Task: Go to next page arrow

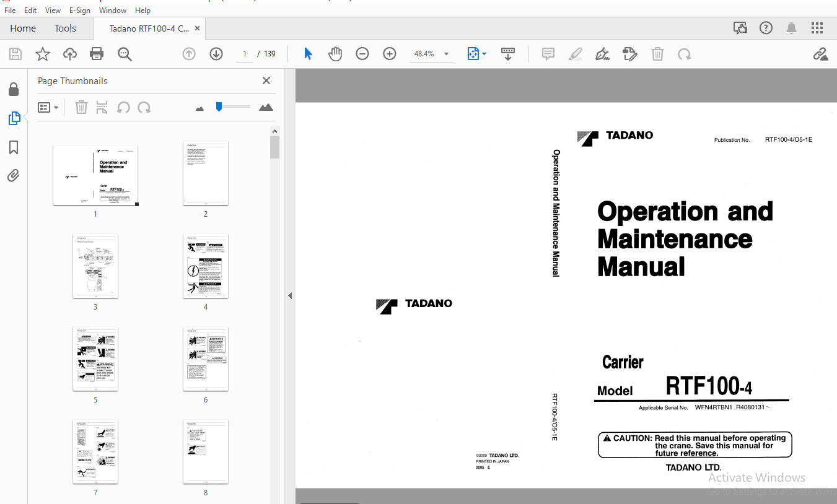Action: click(x=216, y=54)
